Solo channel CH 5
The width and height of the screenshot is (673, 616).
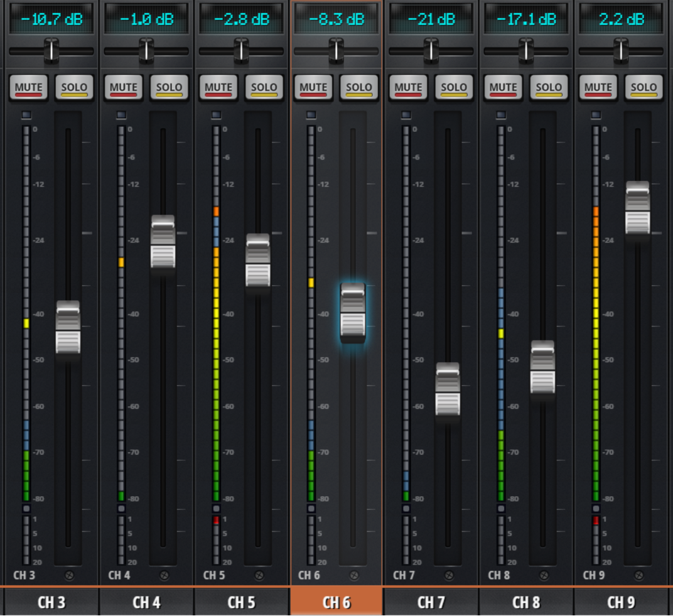pos(264,87)
